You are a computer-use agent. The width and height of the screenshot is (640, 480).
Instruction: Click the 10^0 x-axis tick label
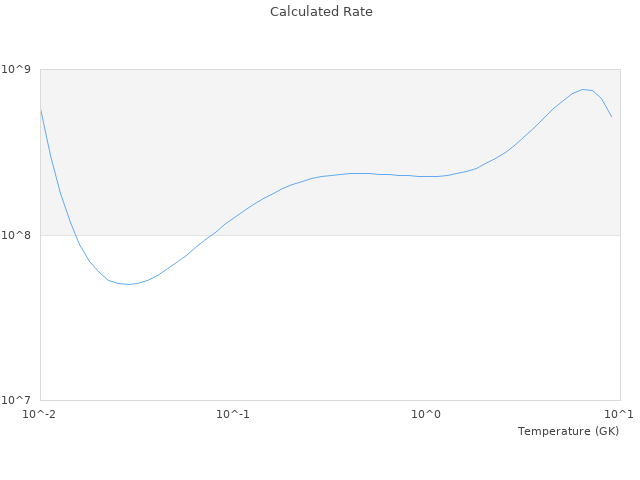pos(426,414)
